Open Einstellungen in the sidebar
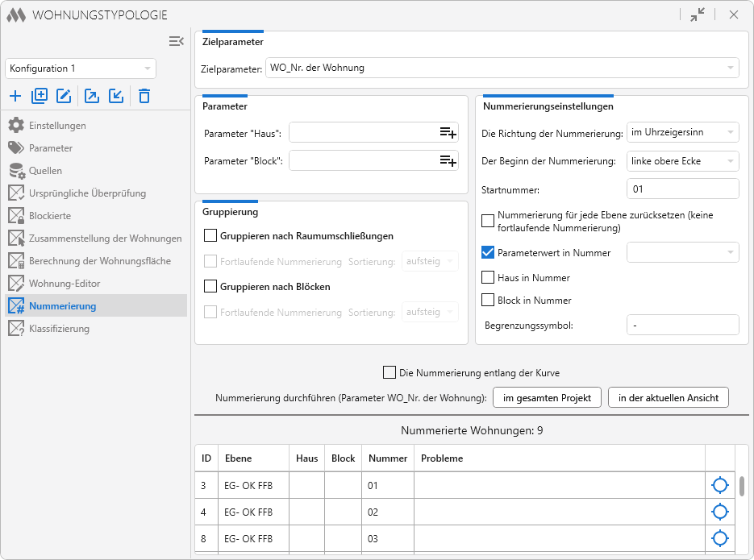The width and height of the screenshot is (754, 560). pos(57,126)
